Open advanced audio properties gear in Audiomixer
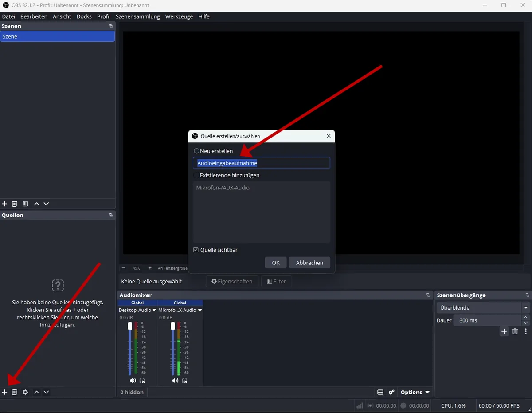Viewport: 532px width, 413px height. (391, 392)
